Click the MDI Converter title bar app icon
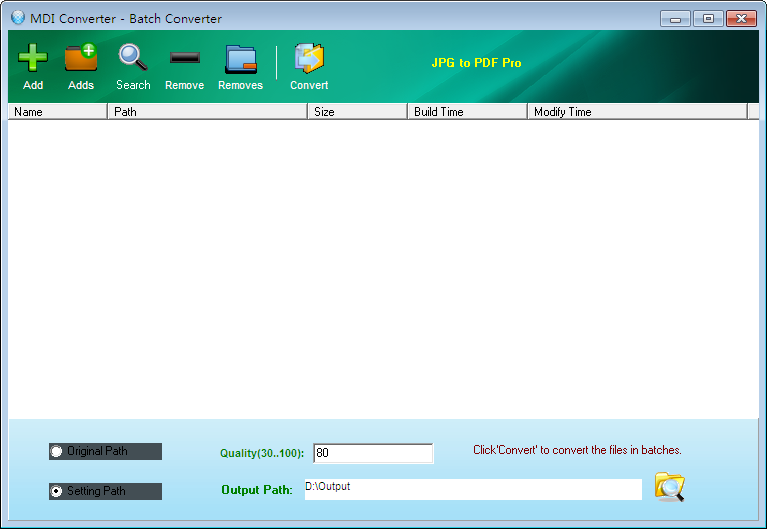 pyautogui.click(x=18, y=18)
